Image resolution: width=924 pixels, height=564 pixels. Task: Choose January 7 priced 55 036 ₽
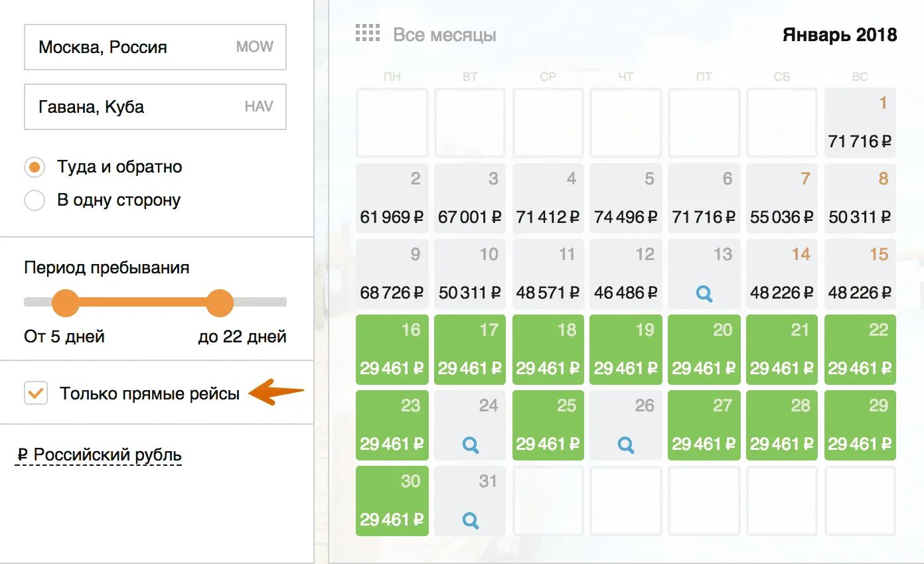(x=782, y=198)
